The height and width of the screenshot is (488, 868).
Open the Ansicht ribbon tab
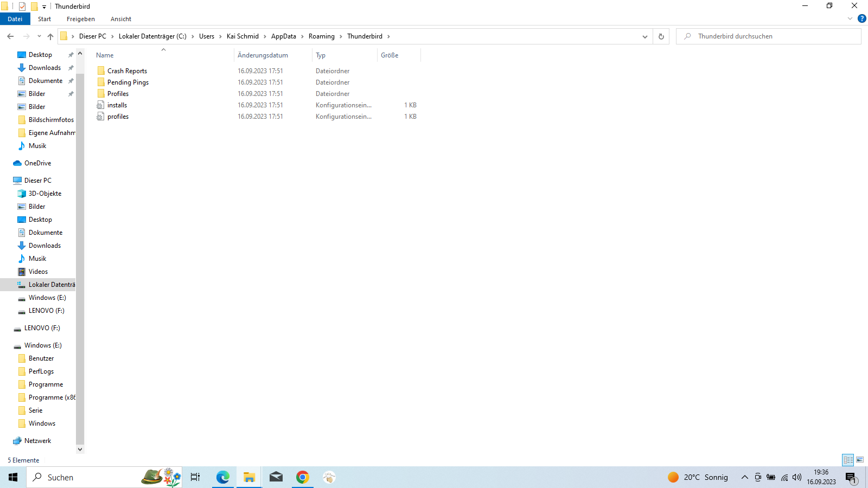tap(121, 19)
